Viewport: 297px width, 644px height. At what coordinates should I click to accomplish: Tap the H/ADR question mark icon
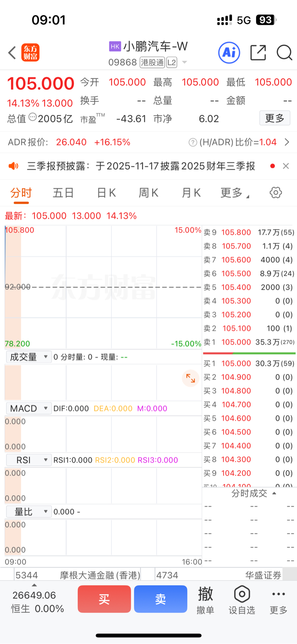point(193,143)
